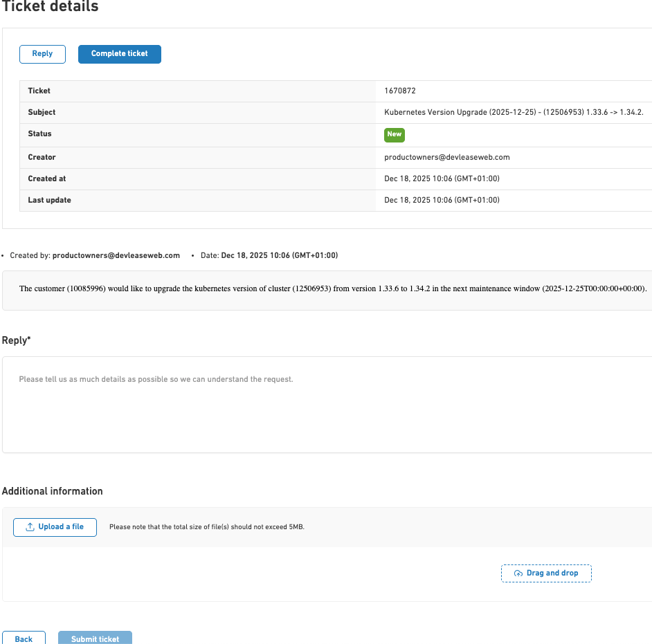This screenshot has width=652, height=644.
Task: Click the Additional information section heading
Action: [x=53, y=491]
